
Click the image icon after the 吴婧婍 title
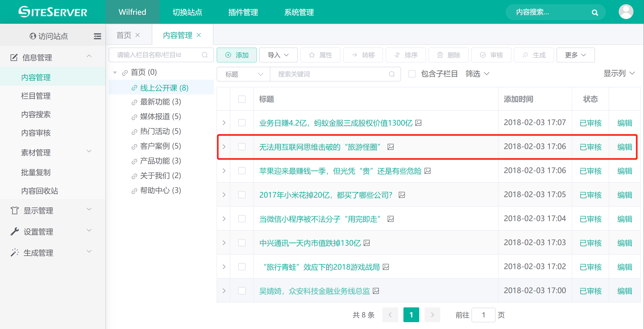[x=376, y=291]
